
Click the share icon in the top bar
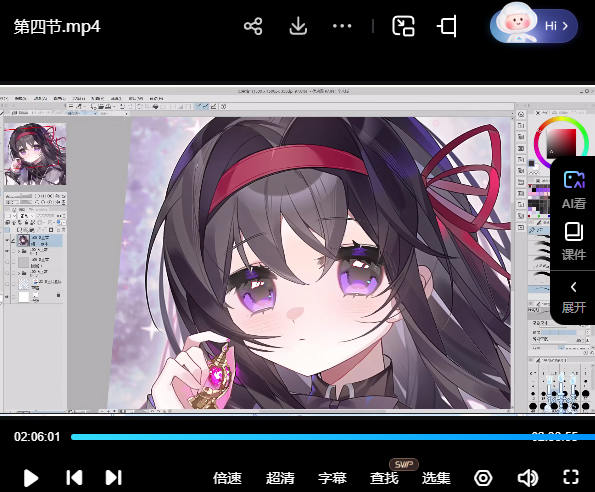click(x=253, y=26)
